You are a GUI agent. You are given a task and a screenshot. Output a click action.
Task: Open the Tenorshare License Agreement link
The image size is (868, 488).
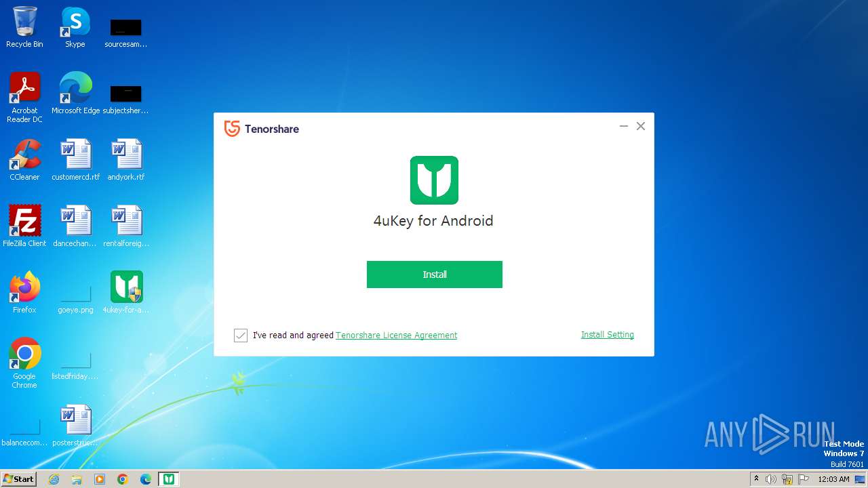tap(396, 335)
